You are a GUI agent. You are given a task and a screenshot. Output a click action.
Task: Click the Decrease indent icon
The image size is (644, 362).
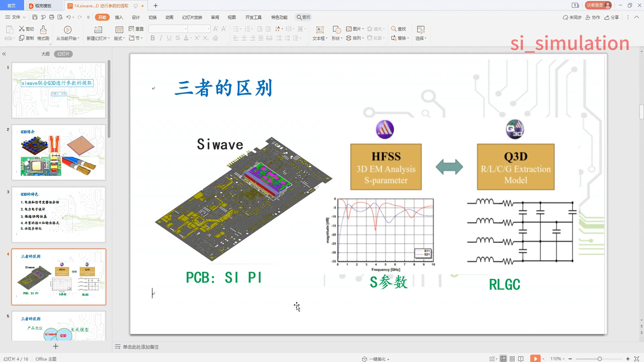click(260, 29)
